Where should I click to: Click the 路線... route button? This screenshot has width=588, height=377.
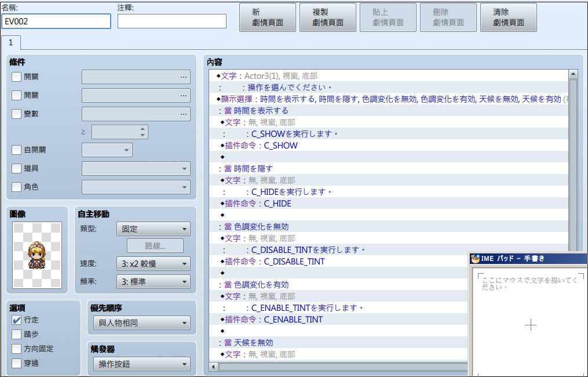click(155, 246)
